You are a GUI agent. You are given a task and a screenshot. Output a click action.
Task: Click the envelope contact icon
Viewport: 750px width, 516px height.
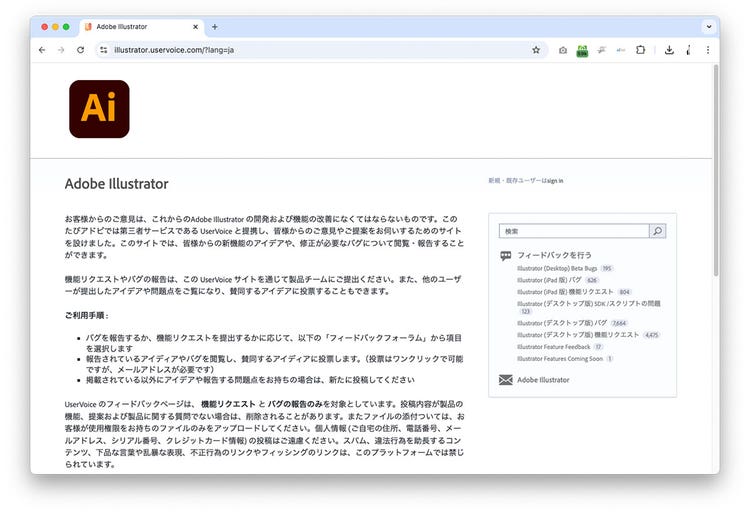(506, 380)
